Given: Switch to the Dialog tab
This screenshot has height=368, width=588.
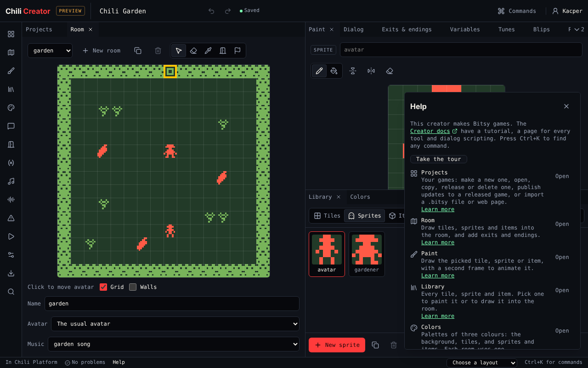Looking at the screenshot, I should (x=353, y=29).
